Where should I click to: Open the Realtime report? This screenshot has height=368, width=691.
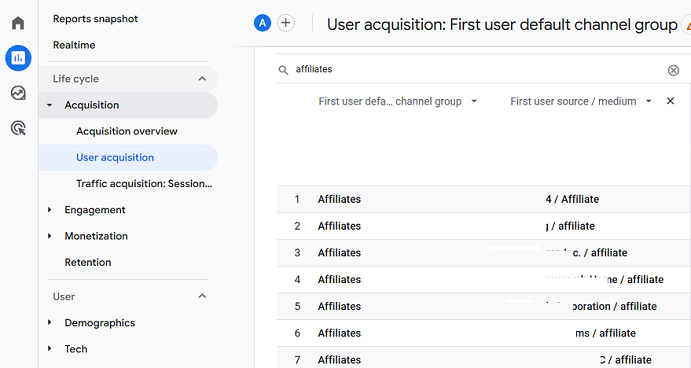pos(74,45)
